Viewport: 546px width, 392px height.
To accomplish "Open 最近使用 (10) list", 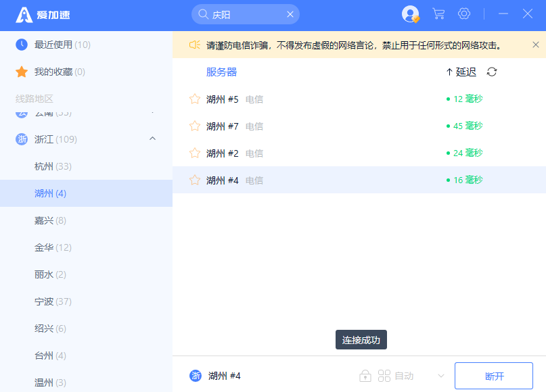I will click(x=86, y=45).
